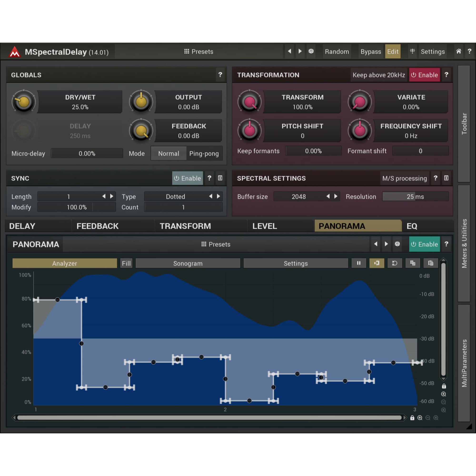Screen dimensions: 476x476
Task: Click vertical zoom lock icon
Action: point(444,386)
